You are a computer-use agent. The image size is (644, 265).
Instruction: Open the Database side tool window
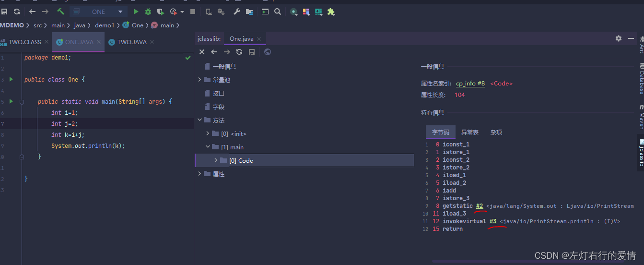click(x=641, y=78)
